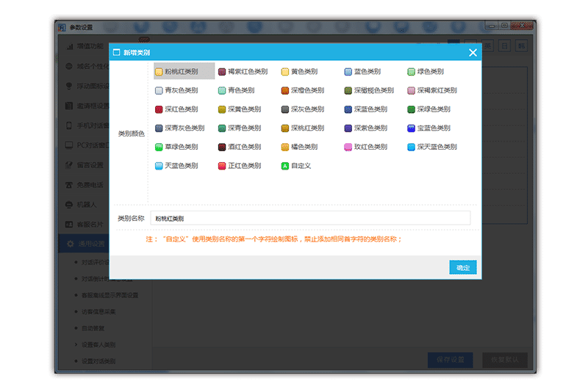Choose the 深橄榄色类别 icon option

369,90
